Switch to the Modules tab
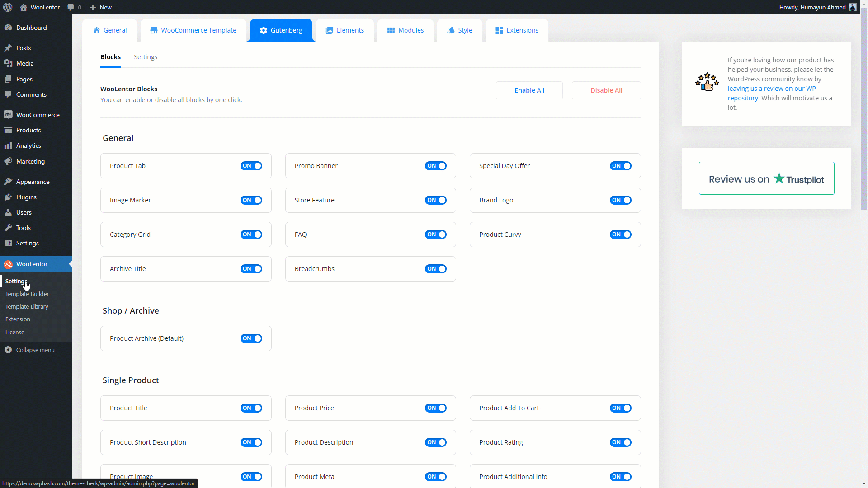Image resolution: width=868 pixels, height=488 pixels. pos(406,30)
